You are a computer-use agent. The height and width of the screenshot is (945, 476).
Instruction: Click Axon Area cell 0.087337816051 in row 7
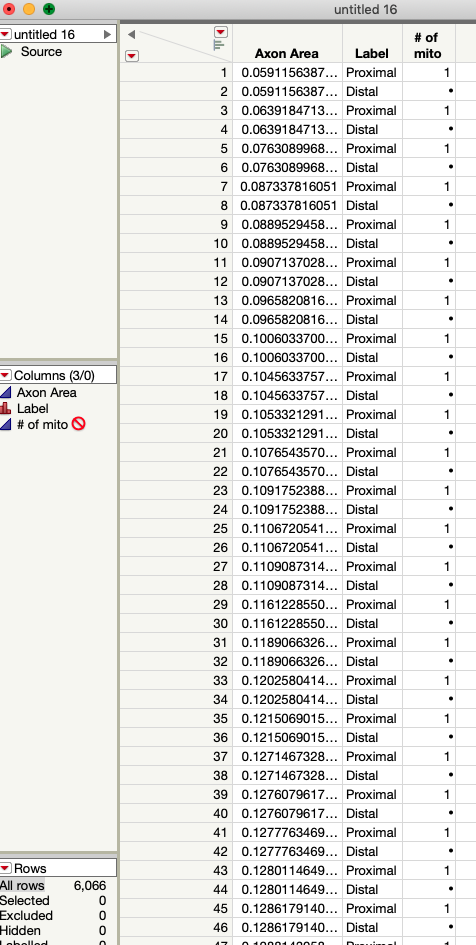pos(288,186)
